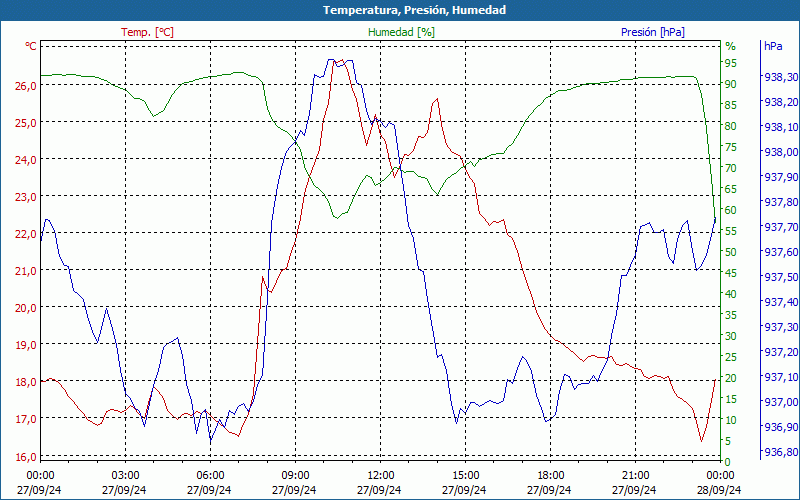Click the '937,80' pressure axis label
This screenshot has height=500, width=800.
(x=781, y=202)
